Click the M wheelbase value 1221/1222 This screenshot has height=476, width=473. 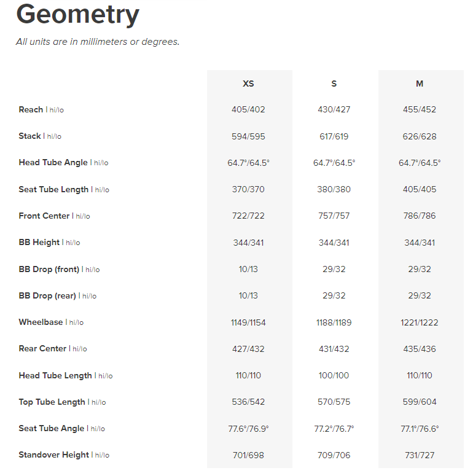click(x=420, y=322)
